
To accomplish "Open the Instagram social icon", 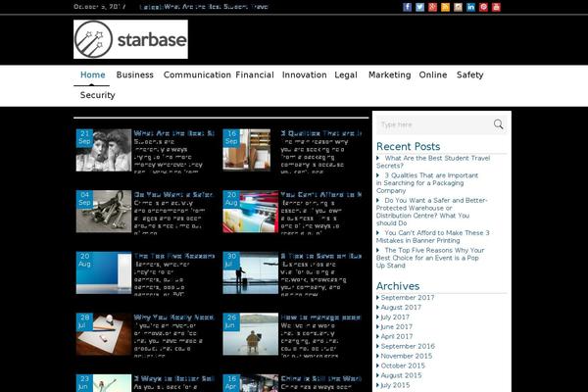I will (x=458, y=7).
